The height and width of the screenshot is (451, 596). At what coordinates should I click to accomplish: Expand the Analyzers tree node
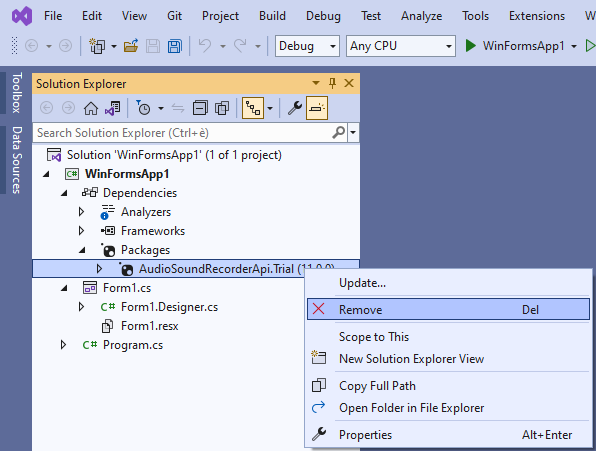point(81,212)
